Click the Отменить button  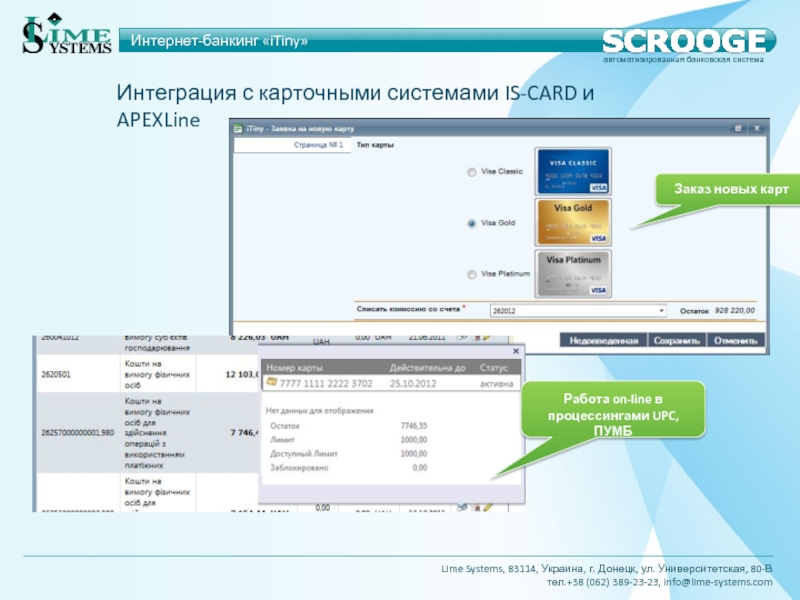tap(735, 340)
